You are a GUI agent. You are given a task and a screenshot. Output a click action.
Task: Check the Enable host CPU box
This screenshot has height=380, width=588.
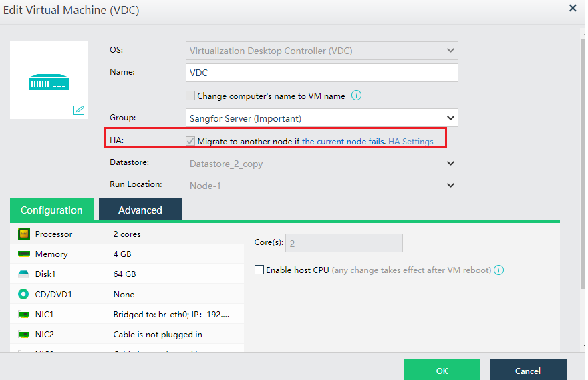259,270
